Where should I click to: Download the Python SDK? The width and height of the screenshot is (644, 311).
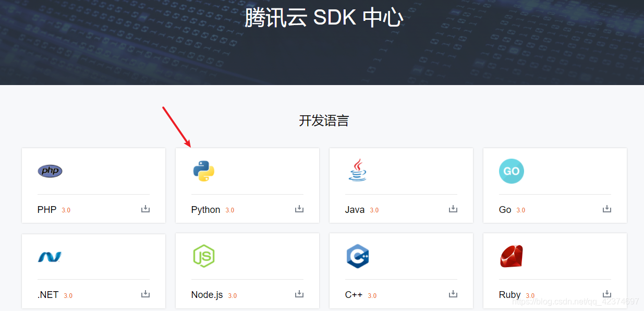click(x=299, y=209)
